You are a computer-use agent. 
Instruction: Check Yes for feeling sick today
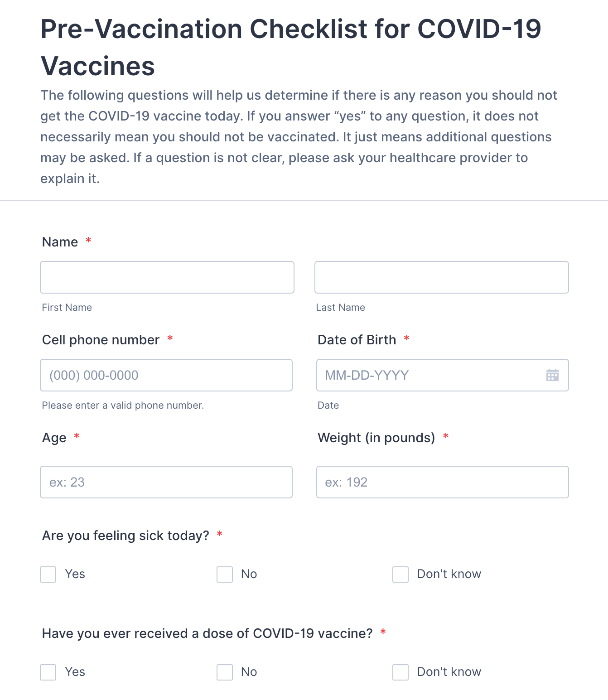(x=48, y=574)
